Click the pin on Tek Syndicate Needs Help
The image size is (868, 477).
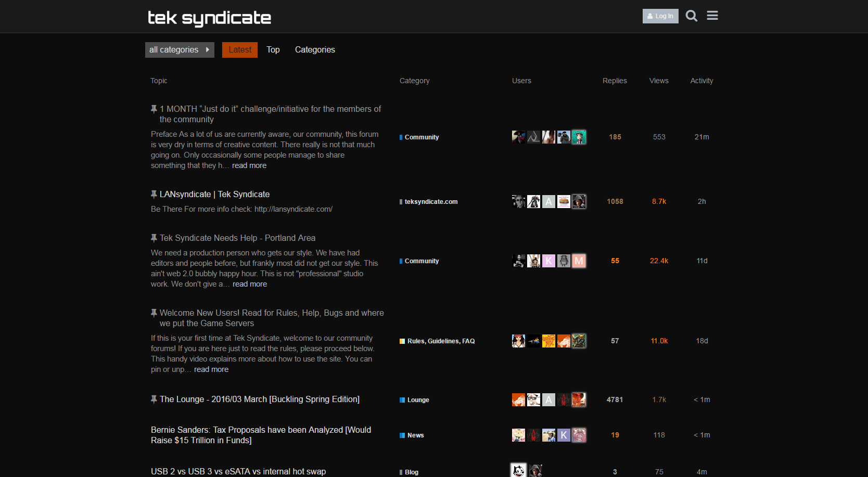tap(154, 238)
